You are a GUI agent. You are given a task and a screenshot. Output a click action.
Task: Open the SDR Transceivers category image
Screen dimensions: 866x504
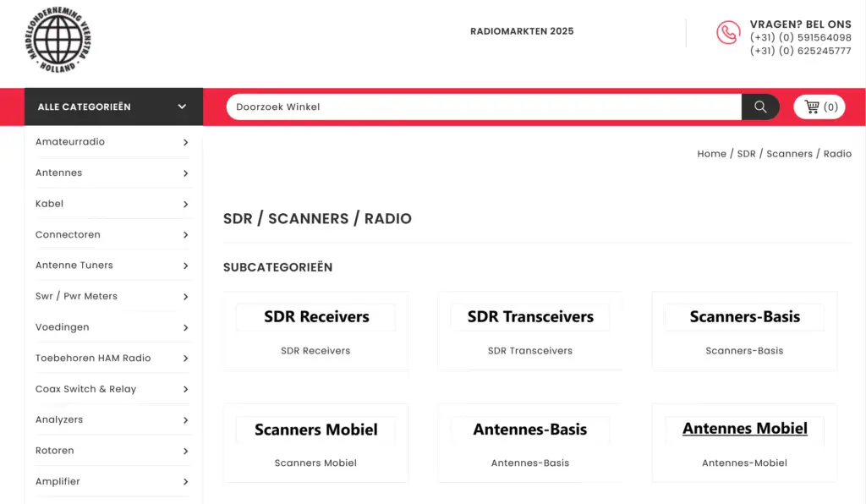click(x=529, y=317)
